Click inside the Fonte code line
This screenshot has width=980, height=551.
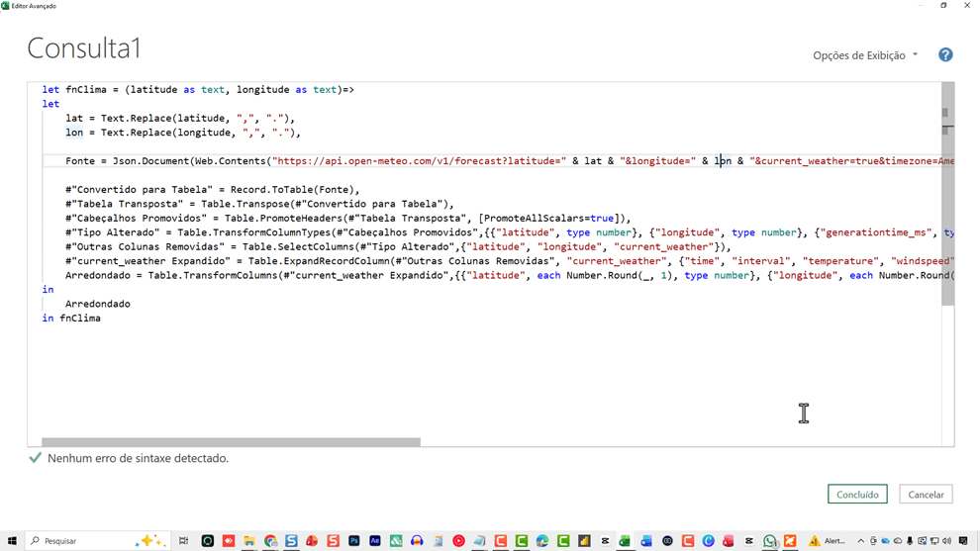coord(396,161)
